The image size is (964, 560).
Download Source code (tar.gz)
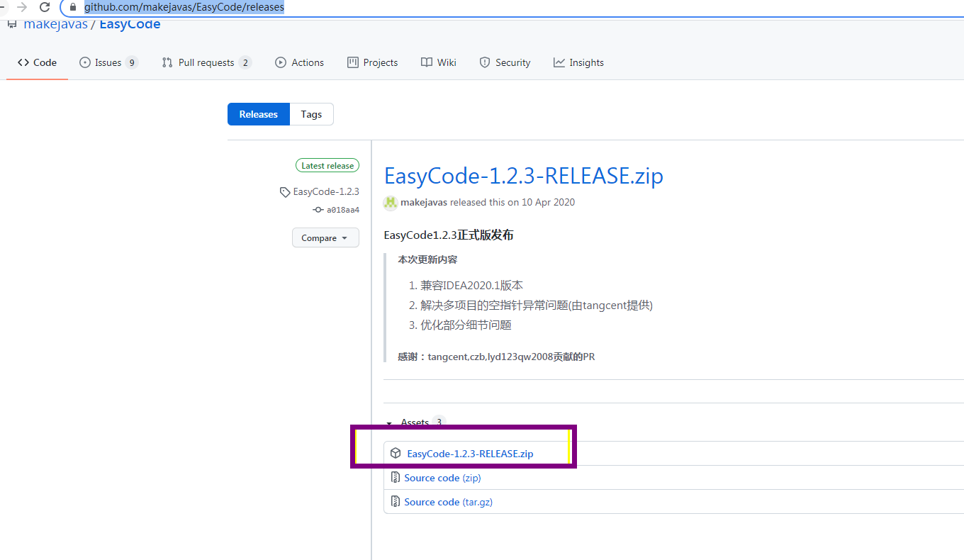coord(447,501)
